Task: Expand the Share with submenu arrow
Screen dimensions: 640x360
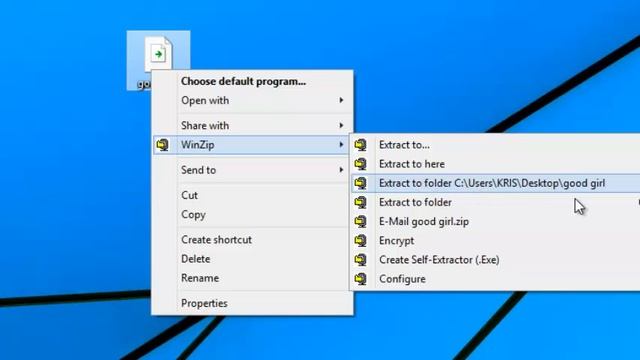Action: 341,125
